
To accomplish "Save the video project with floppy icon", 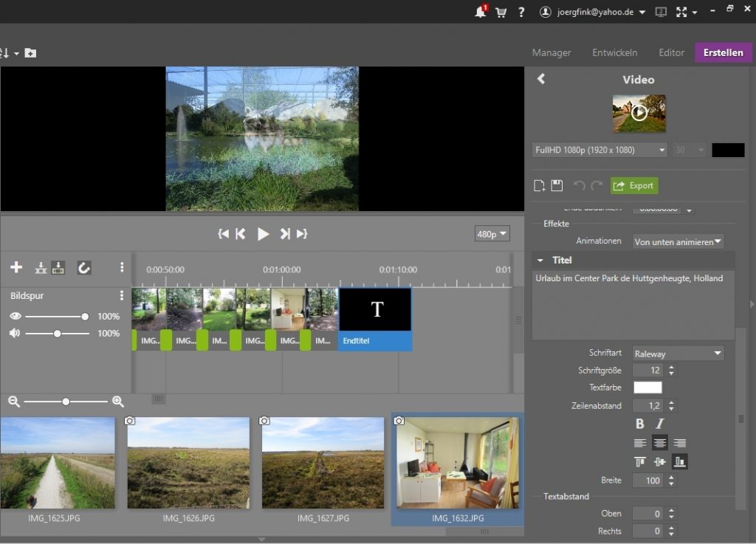I will click(x=557, y=185).
